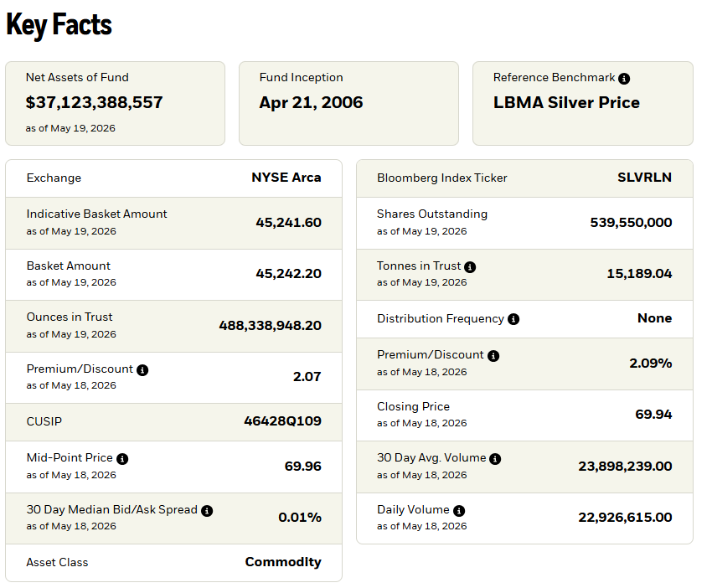
Task: Click info icon beside left Premium/Discount 2.07
Action: [x=142, y=370]
